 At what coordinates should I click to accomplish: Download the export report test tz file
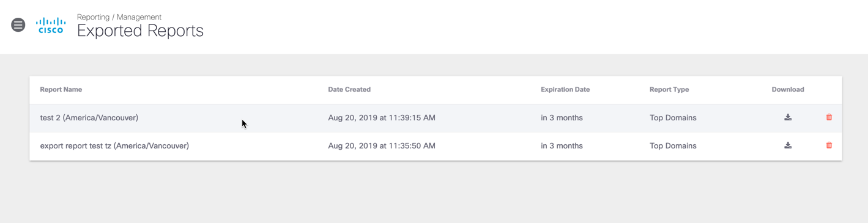(788, 145)
